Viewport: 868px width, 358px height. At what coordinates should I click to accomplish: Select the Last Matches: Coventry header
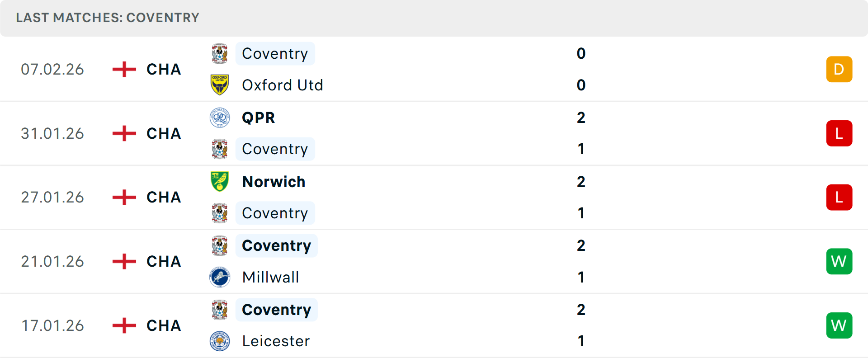click(108, 18)
